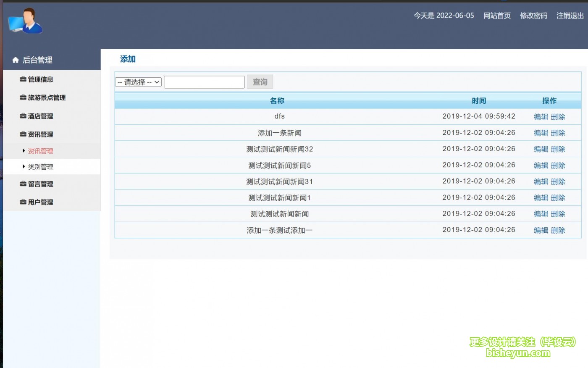This screenshot has height=368, width=588.
Task: Focus the search keyword text box
Action: (x=204, y=82)
